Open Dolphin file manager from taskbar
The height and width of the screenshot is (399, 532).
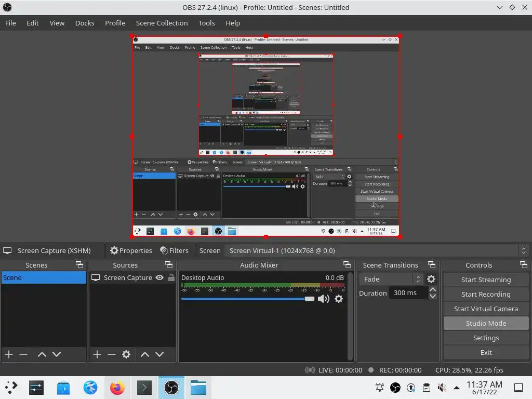(198, 388)
